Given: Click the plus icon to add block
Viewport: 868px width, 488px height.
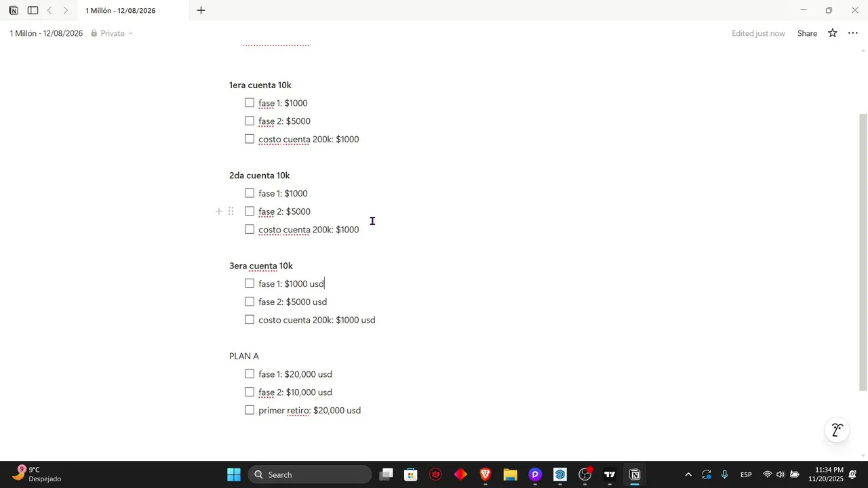Looking at the screenshot, I should click(x=219, y=211).
